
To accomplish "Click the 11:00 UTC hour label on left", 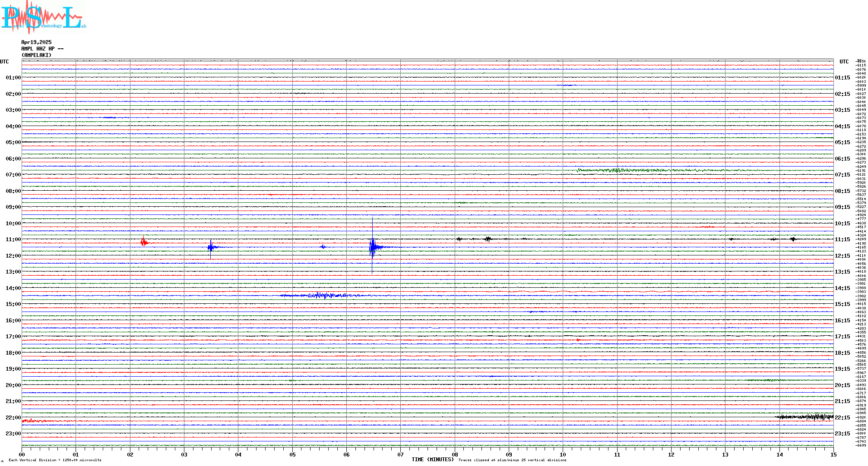I will [x=13, y=239].
